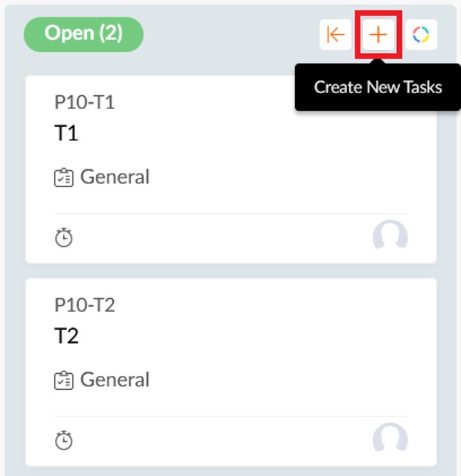Collapse the Open column using the arrow icon

335,35
